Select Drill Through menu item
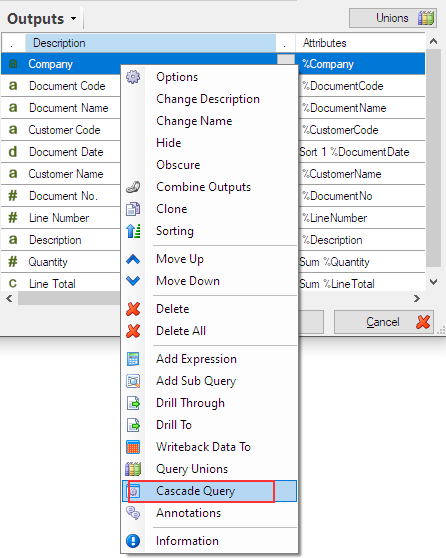The image size is (446, 558). click(190, 403)
